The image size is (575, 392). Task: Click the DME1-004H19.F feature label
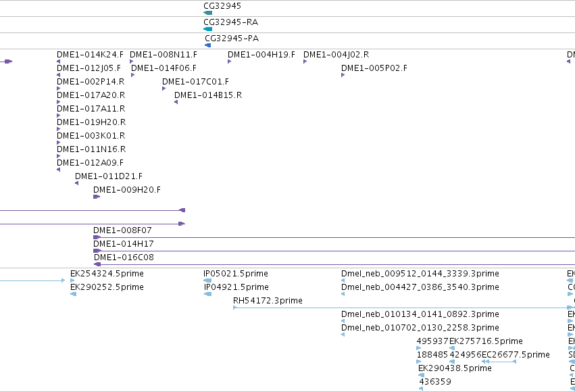tap(261, 55)
